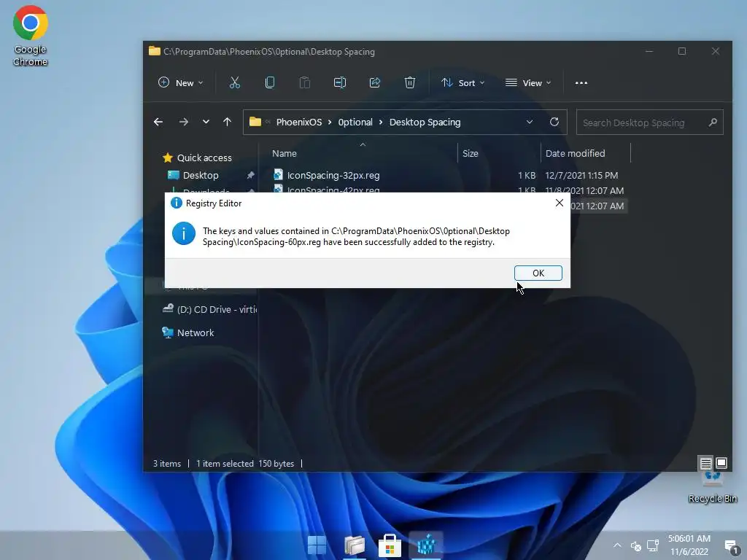Confirm the Registry Editor dialog with OK
The width and height of the screenshot is (747, 560).
538,273
